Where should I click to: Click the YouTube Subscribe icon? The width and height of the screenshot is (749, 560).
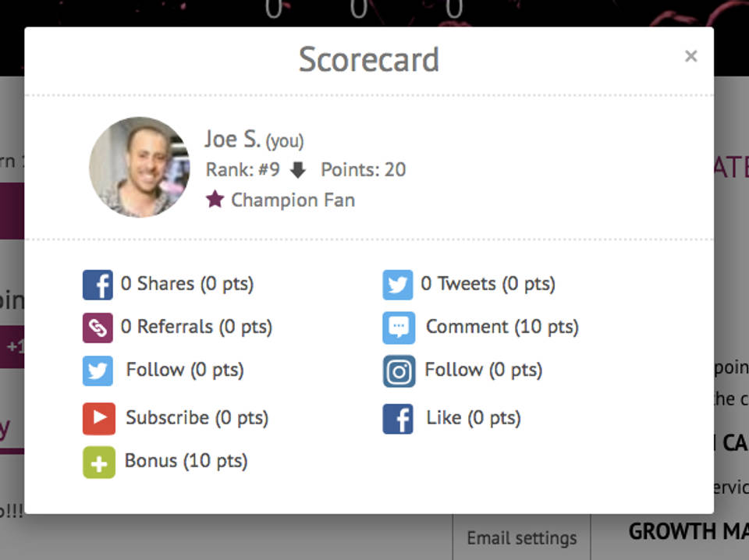98,419
